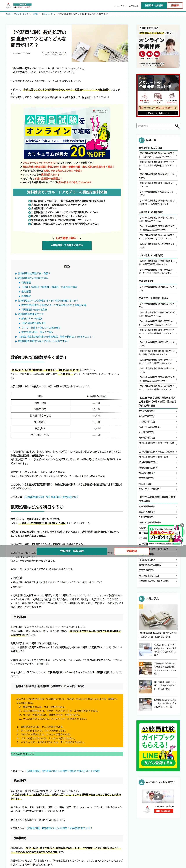Open コラムトップ in the header menu
Image resolution: width=186 pixels, height=868 pixels.
[x=120, y=6]
